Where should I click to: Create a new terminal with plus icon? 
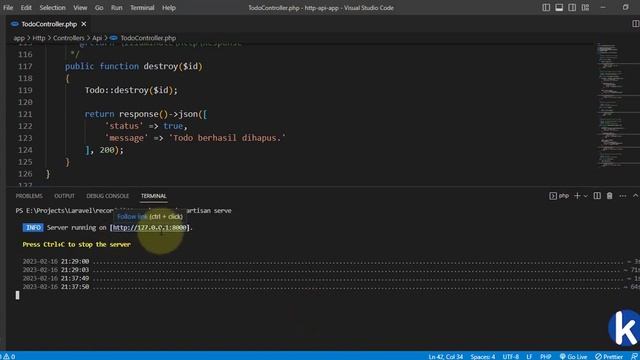coord(577,196)
